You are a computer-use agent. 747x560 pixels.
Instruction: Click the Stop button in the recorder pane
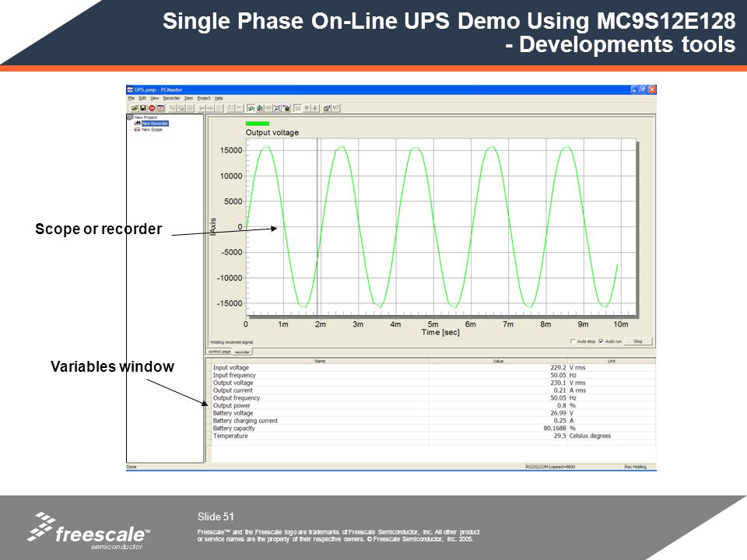coord(638,341)
